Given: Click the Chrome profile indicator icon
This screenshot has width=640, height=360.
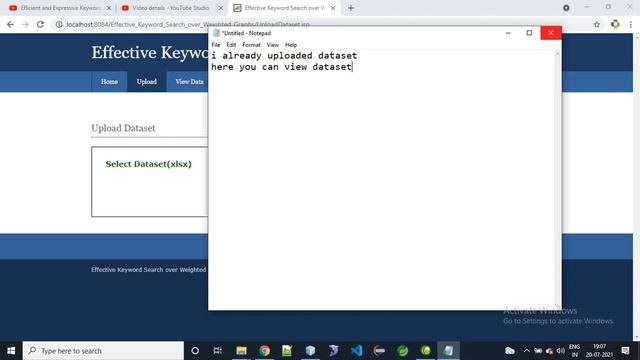Looking at the screenshot, I should [x=566, y=8].
